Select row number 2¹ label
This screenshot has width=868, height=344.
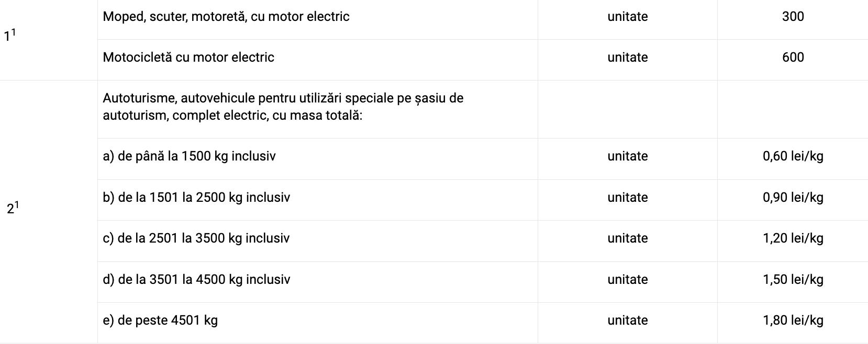(13, 209)
